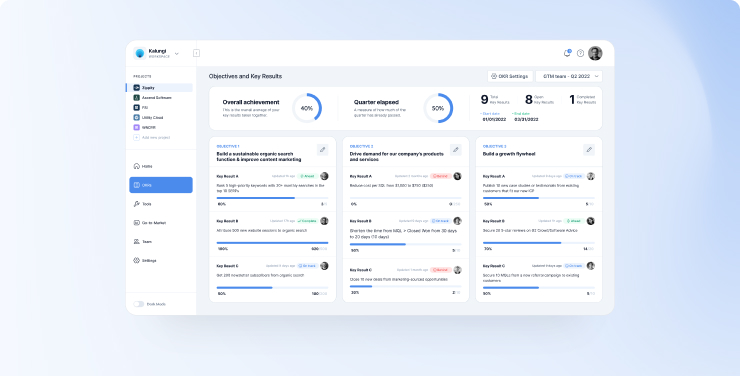
Task: Click the Ahead badge on Objective 3 Key Result B
Action: click(574, 221)
